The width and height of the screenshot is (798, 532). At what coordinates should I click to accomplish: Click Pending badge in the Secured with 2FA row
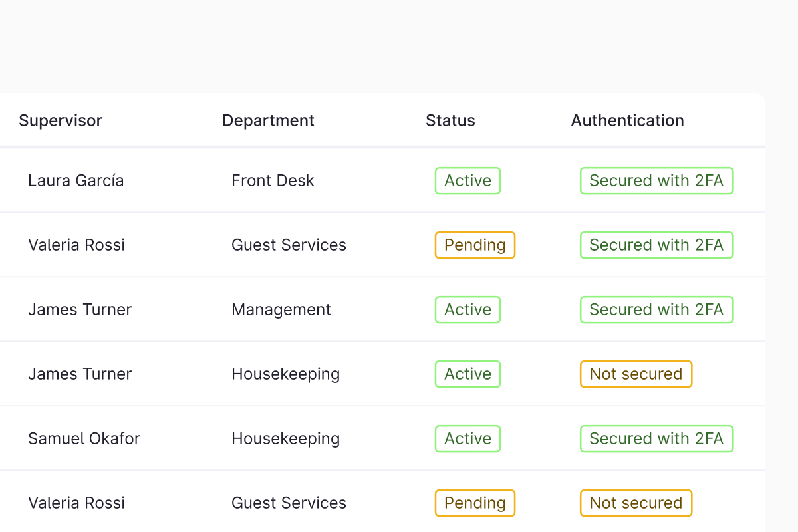(x=475, y=245)
